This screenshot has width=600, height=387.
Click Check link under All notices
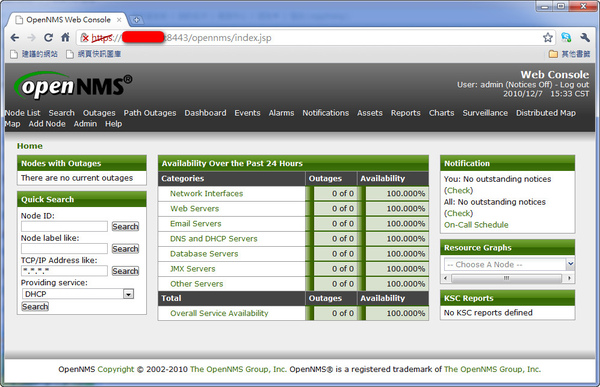coord(458,213)
